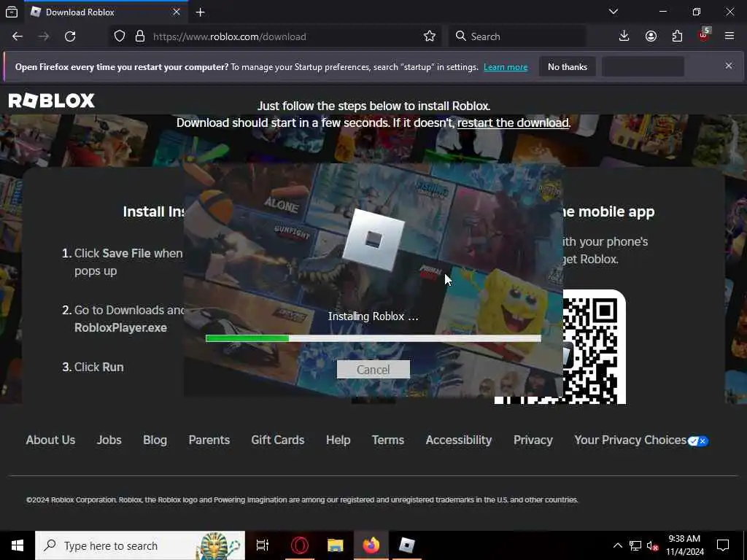747x560 pixels.
Task: Open the Windows notification center
Action: coord(723,545)
